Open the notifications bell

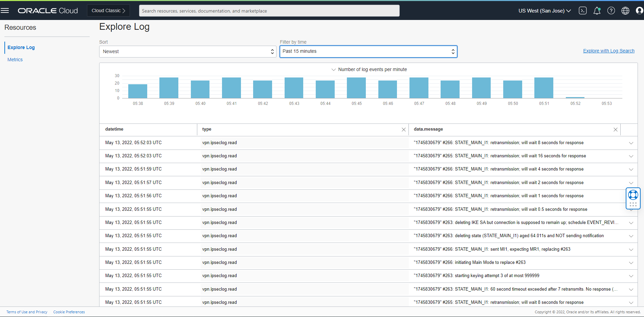[597, 11]
